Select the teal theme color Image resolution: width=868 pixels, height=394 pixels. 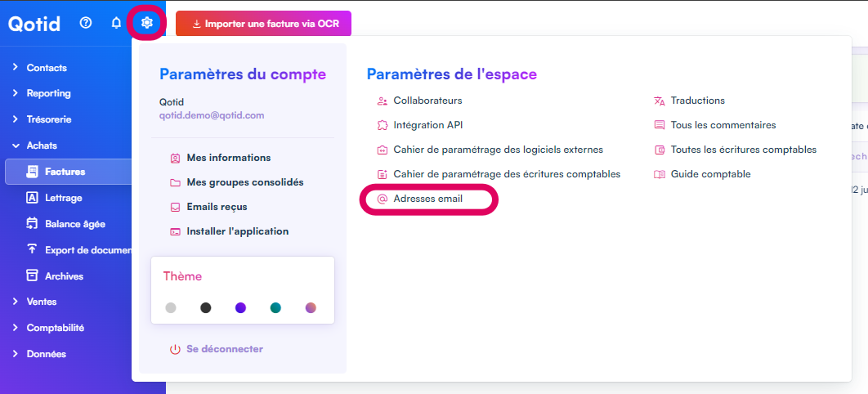pyautogui.click(x=275, y=308)
